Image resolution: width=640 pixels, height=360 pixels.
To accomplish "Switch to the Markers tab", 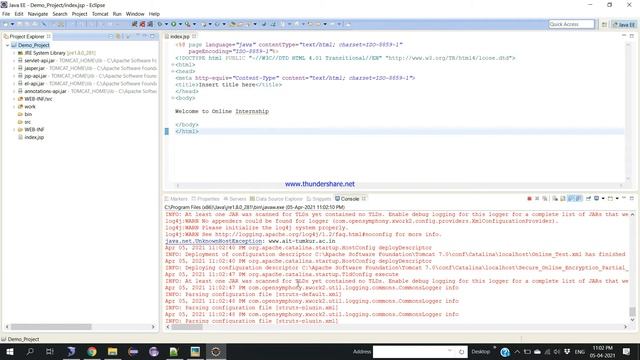I will 176,199.
